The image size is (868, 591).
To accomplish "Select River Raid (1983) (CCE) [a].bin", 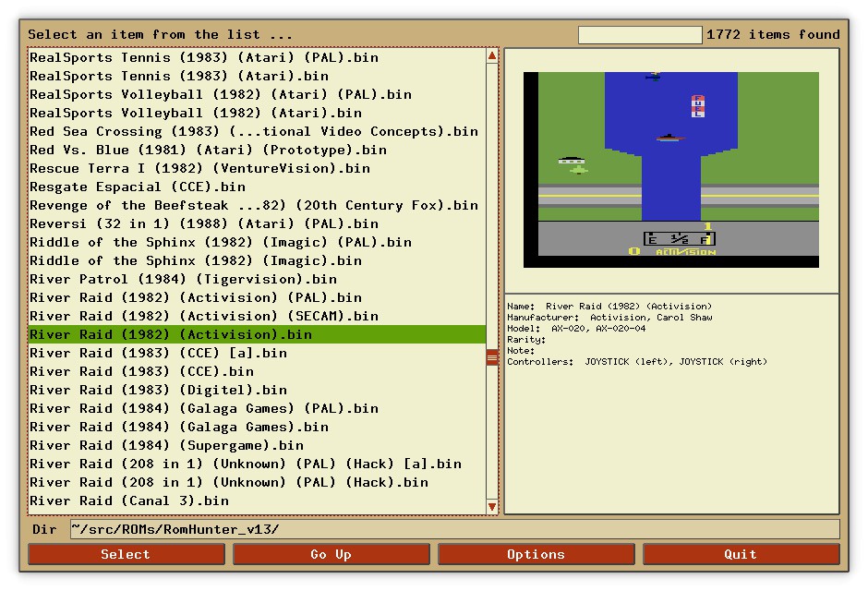I will tap(257, 353).
